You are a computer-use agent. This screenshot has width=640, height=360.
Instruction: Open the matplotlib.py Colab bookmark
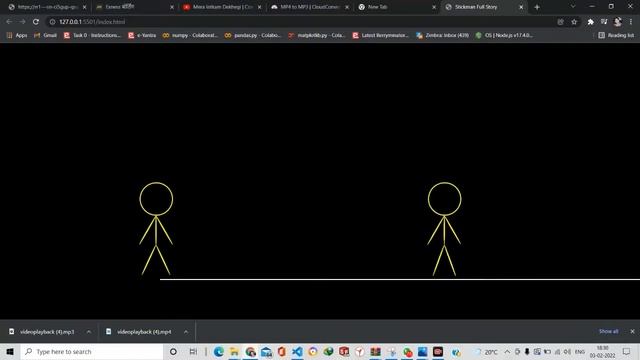pyautogui.click(x=317, y=36)
